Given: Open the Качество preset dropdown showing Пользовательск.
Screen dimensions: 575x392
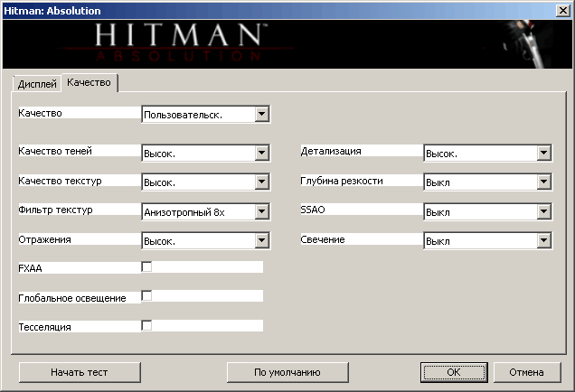Looking at the screenshot, I should 206,115.
